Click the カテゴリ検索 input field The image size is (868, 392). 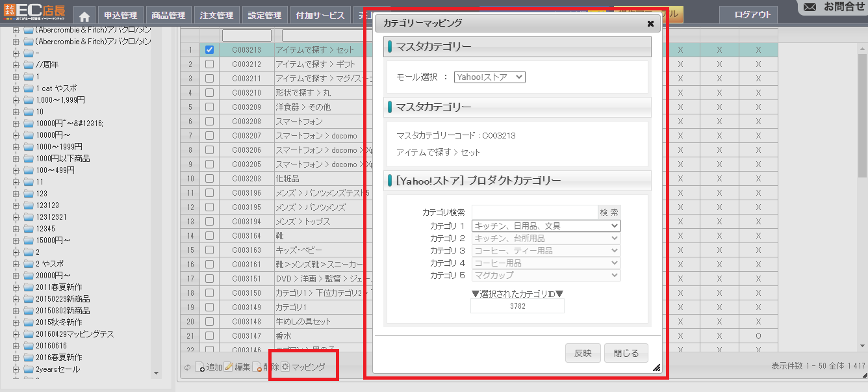(534, 213)
